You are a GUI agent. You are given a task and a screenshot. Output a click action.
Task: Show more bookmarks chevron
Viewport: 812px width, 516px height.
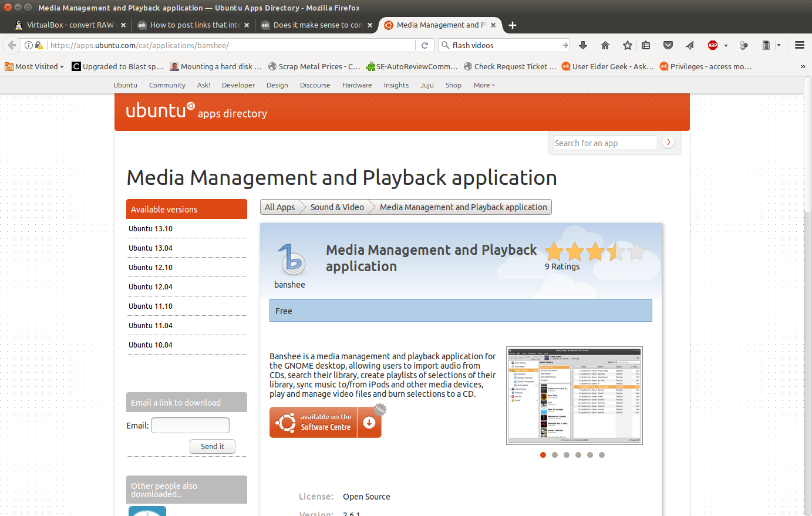click(x=803, y=66)
